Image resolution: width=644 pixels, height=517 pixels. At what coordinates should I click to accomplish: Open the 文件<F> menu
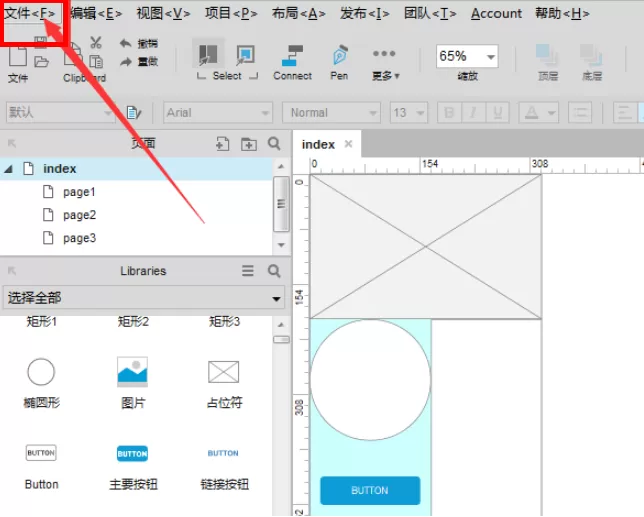tap(30, 14)
